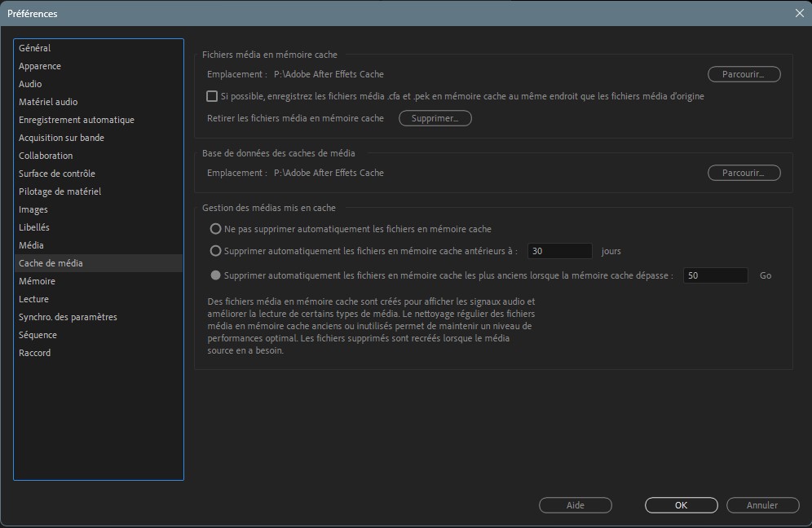Click Parcourir for media cache files location
The width and height of the screenshot is (812, 528).
coord(744,74)
